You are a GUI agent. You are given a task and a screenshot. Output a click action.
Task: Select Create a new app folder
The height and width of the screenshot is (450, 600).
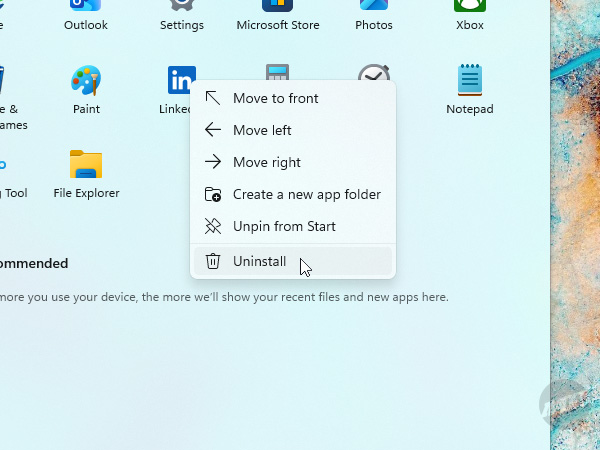click(306, 194)
